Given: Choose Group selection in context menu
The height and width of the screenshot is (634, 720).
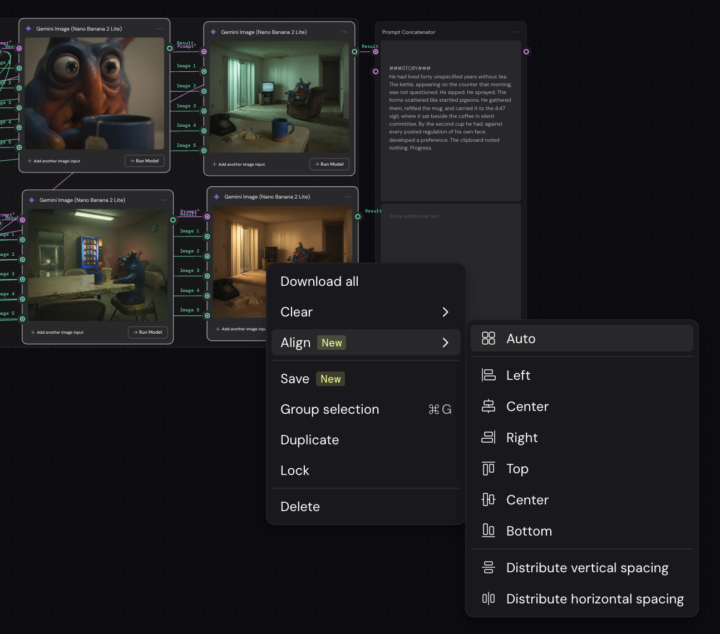Looking at the screenshot, I should 366,409.
